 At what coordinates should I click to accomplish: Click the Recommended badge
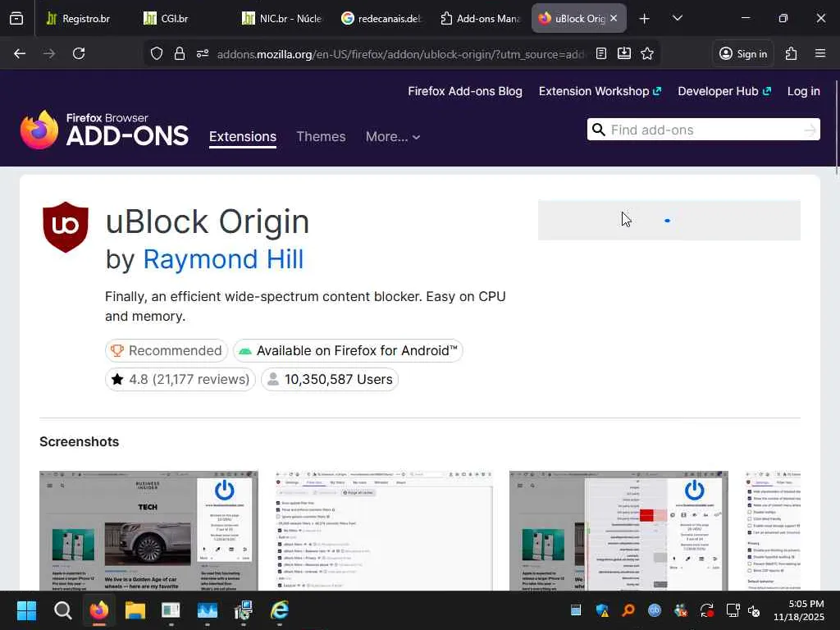tap(166, 351)
